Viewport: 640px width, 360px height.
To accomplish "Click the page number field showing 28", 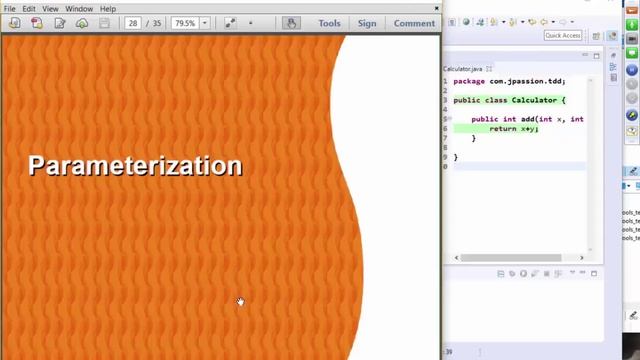I will point(133,23).
